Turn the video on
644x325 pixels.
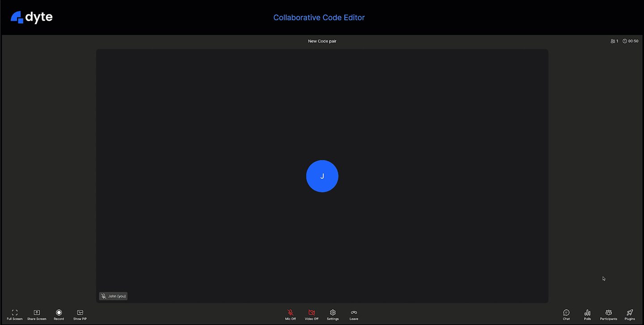[311, 314]
